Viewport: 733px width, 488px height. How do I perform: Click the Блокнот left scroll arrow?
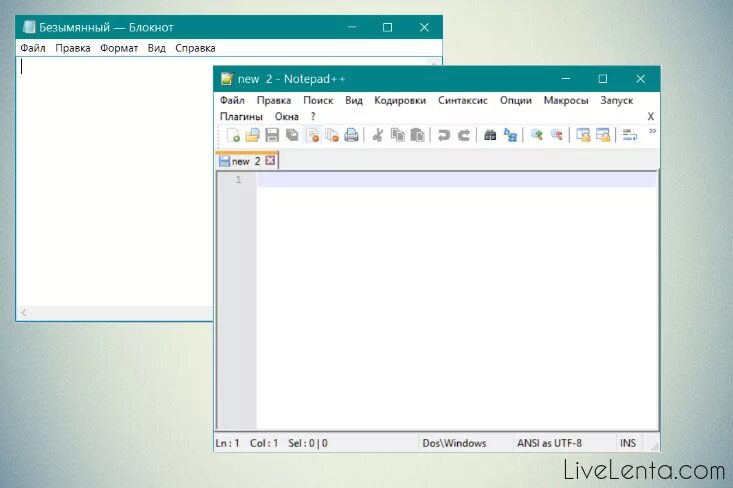click(x=23, y=313)
